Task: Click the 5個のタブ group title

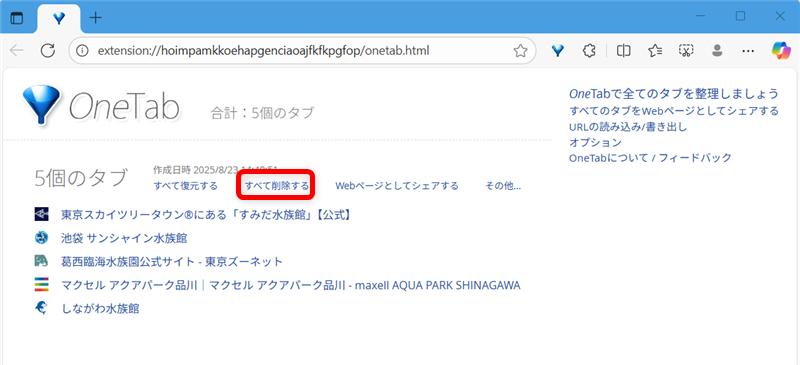Action: coord(81,178)
